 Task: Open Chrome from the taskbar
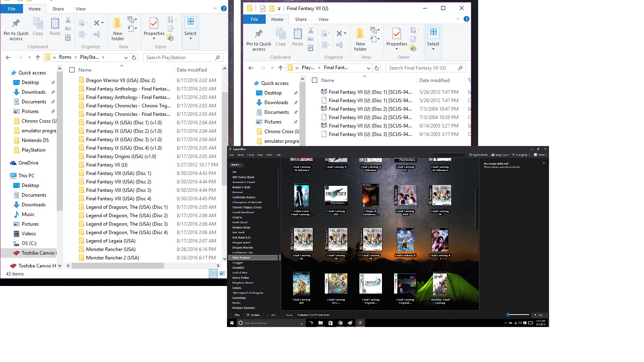click(x=341, y=323)
